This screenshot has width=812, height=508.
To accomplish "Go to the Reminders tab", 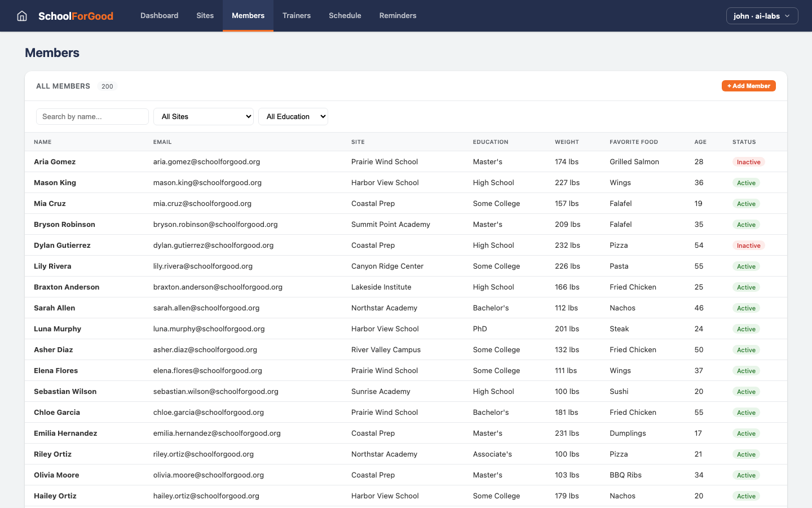I will tap(398, 16).
